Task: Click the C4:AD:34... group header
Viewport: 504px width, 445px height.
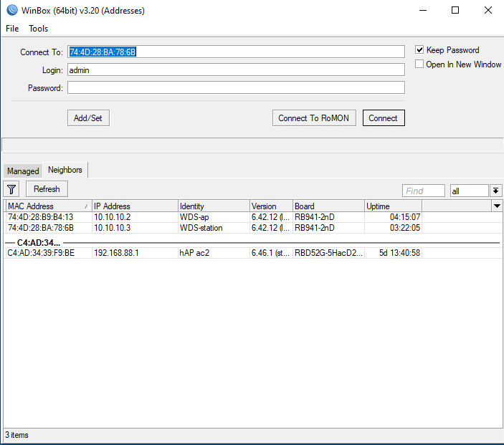Action: tap(39, 243)
